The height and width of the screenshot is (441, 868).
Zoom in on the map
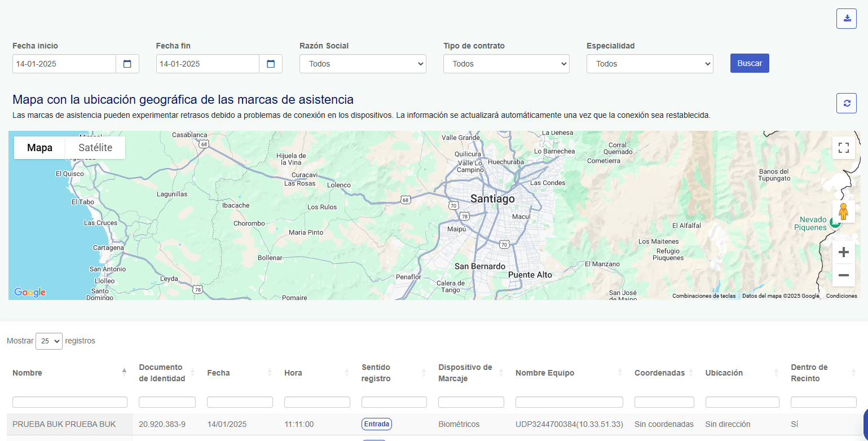[843, 252]
